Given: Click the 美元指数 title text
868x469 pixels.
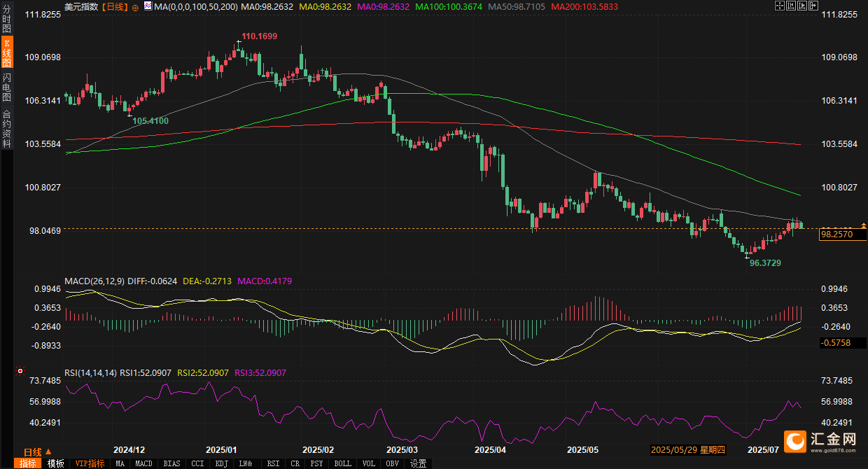Looking at the screenshot, I should tap(81, 7).
